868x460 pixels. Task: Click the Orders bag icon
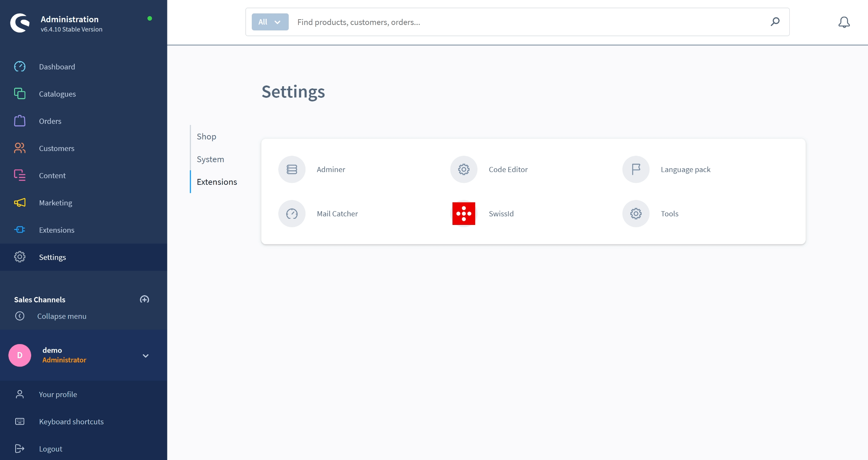tap(20, 121)
